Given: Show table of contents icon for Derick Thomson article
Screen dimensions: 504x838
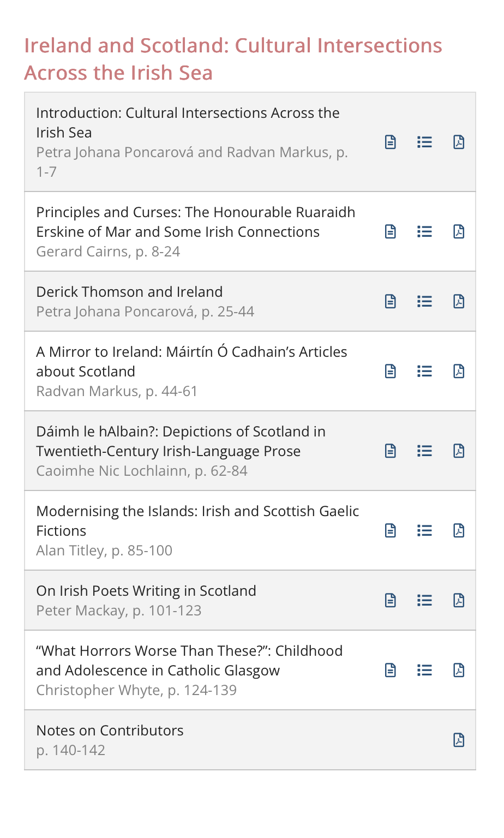Looking at the screenshot, I should tap(424, 302).
